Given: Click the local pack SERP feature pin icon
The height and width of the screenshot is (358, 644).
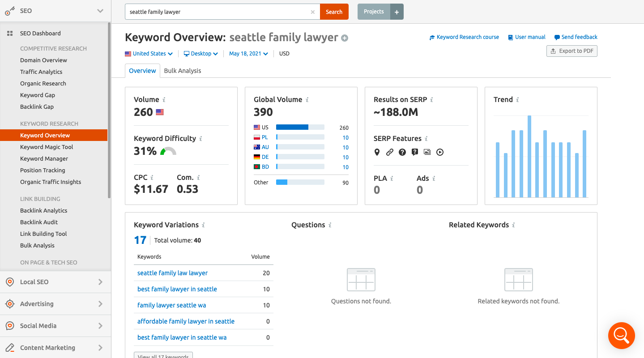Looking at the screenshot, I should pyautogui.click(x=377, y=152).
